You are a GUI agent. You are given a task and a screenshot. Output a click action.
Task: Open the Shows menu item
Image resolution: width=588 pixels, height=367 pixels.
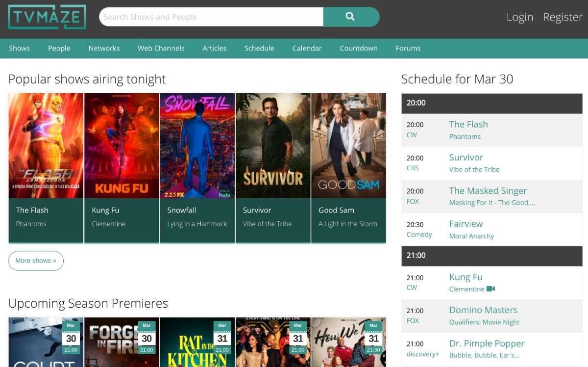point(19,48)
